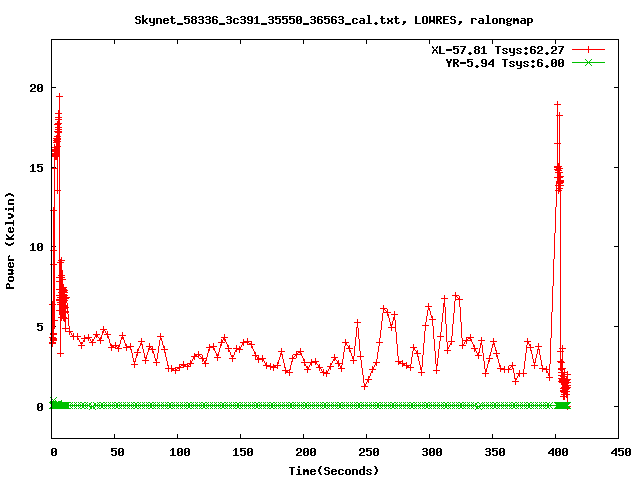Screen dimensions: 640x480
Task: Click y-axis tick label '0'
Action: [40, 407]
